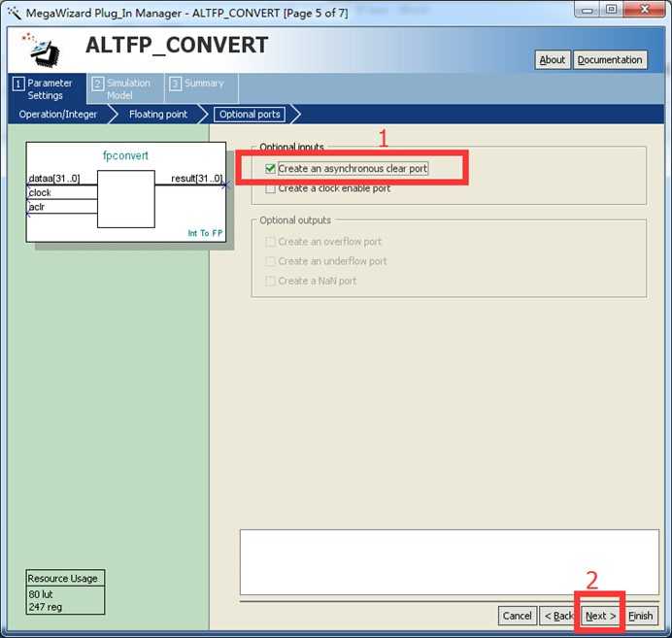The height and width of the screenshot is (638, 672).
Task: Select the Optional ports step
Action: tap(250, 115)
